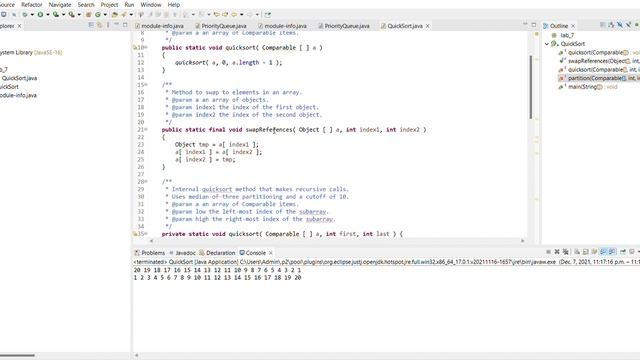
Task: Open the New Java Class dropdown arrow
Action: click(x=105, y=14)
